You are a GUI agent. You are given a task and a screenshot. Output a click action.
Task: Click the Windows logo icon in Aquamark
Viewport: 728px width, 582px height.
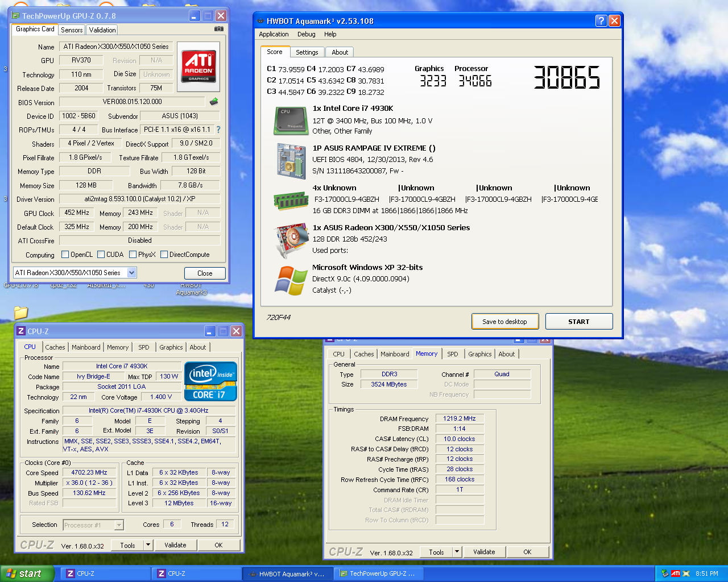291,281
